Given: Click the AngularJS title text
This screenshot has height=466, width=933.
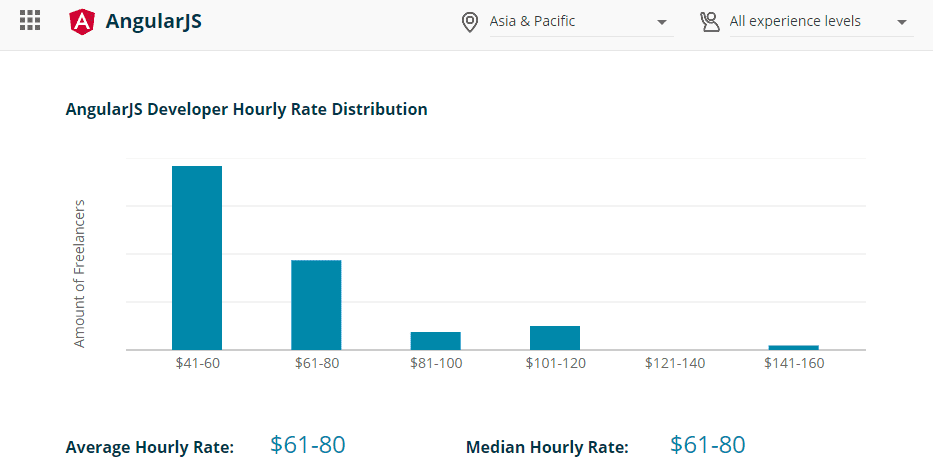Looking at the screenshot, I should [154, 21].
